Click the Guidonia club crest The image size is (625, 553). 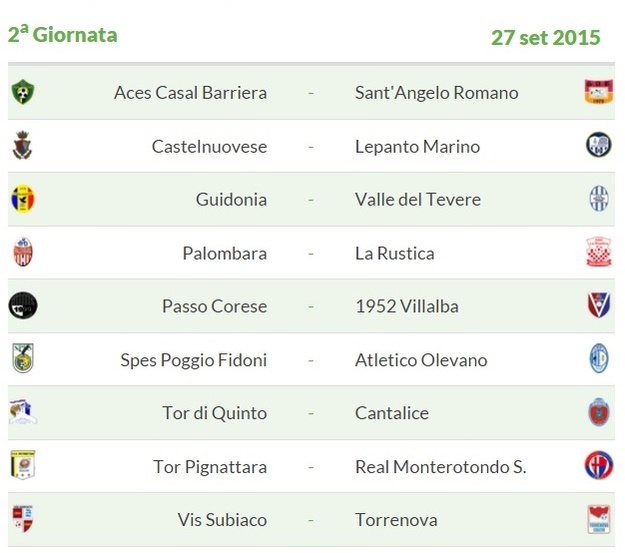(23, 199)
